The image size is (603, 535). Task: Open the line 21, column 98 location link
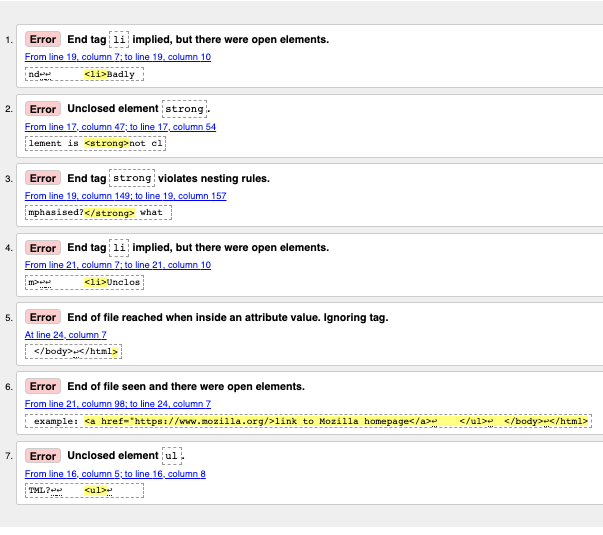pyautogui.click(x=117, y=404)
